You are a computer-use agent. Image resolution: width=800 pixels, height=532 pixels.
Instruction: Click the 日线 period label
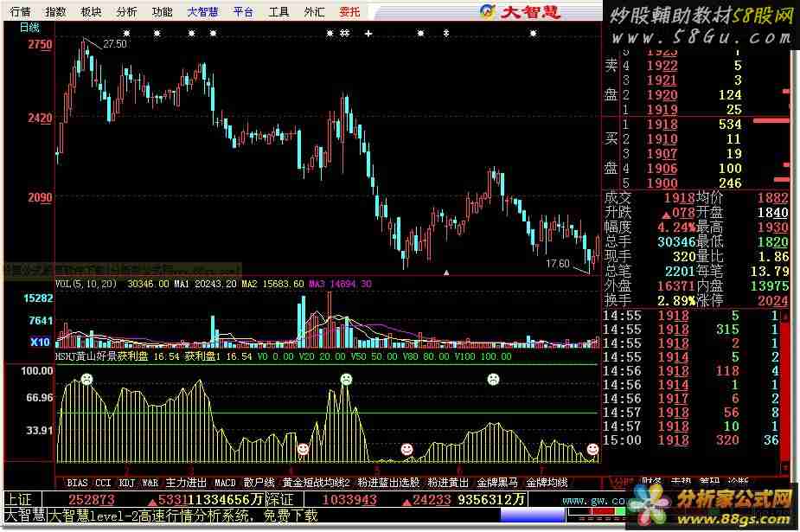(x=29, y=28)
